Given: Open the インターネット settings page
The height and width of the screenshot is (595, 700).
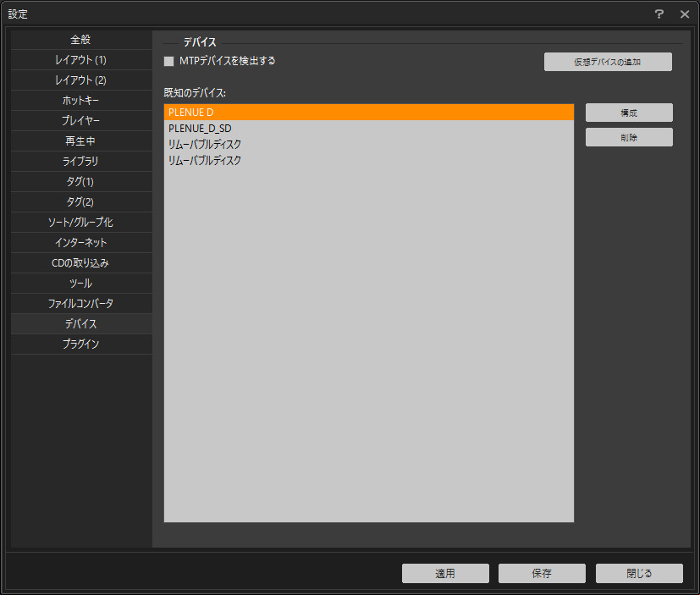Looking at the screenshot, I should coord(81,243).
